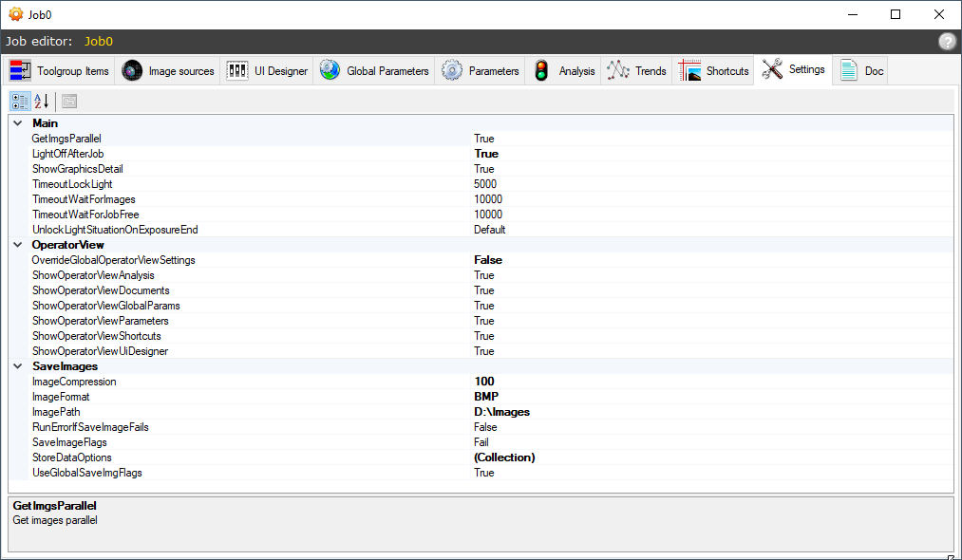The height and width of the screenshot is (560, 962).
Task: Open the Analysis tab
Action: 562,71
